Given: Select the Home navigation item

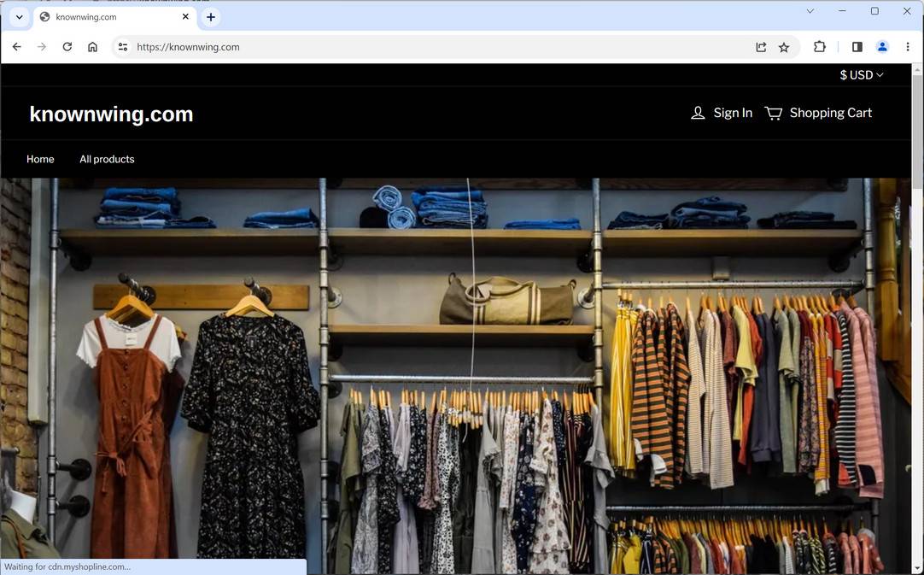Looking at the screenshot, I should [x=39, y=159].
